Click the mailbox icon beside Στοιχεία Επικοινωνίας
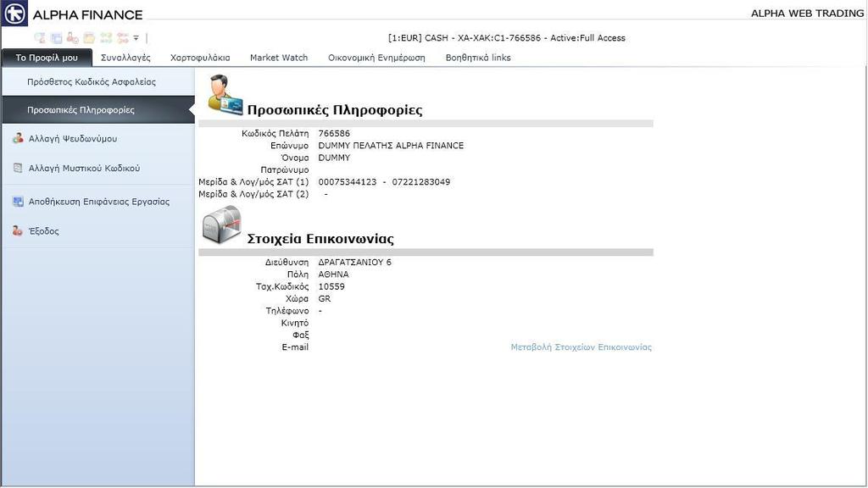 (x=221, y=224)
